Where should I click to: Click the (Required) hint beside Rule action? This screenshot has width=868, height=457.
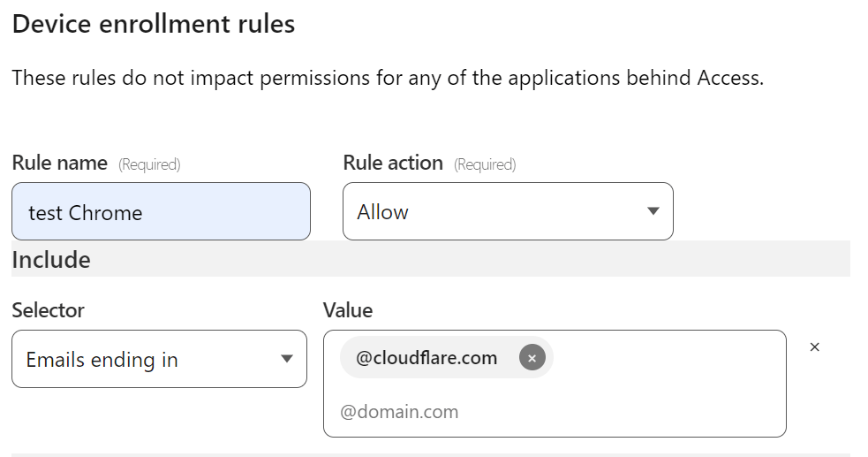tap(485, 164)
